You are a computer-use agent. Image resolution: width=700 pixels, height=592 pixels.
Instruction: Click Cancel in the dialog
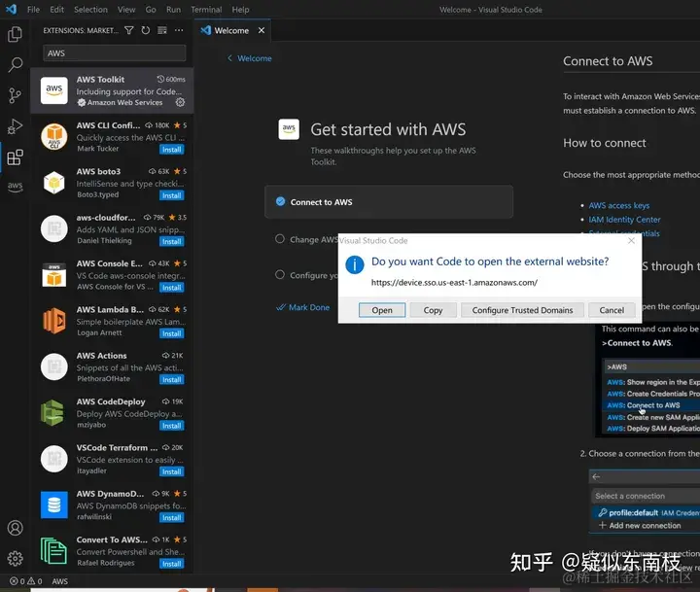click(x=612, y=310)
